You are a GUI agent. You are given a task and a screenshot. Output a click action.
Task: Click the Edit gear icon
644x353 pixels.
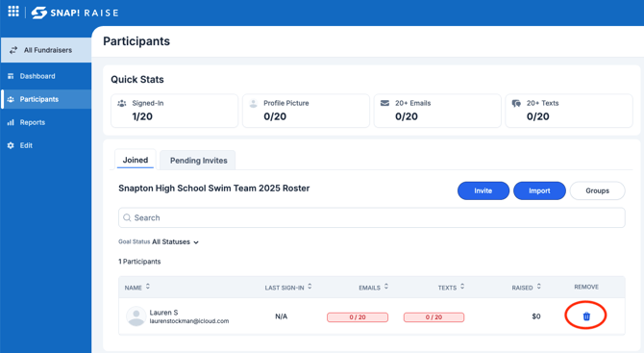(x=11, y=145)
